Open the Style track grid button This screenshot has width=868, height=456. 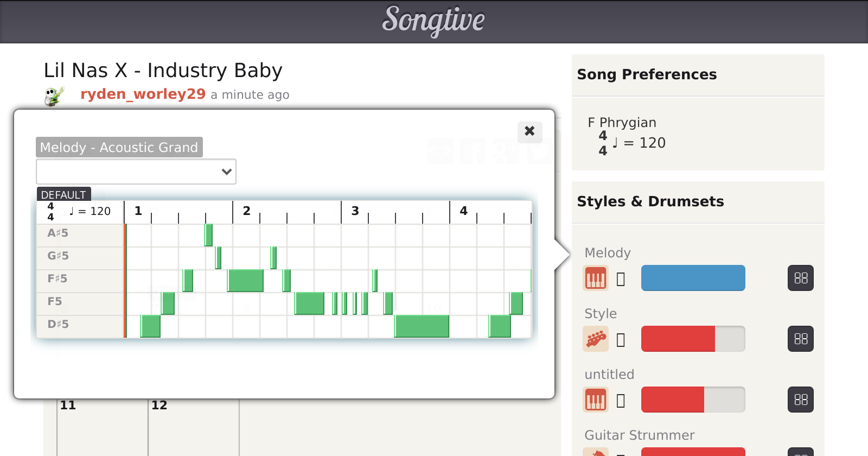pos(800,339)
